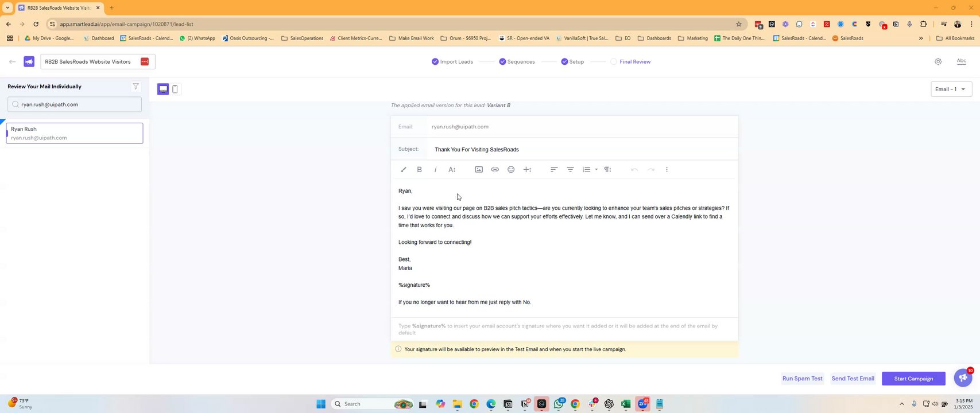Screen dimensions: 980x413
Task: Open font size options icon
Action: point(452,170)
